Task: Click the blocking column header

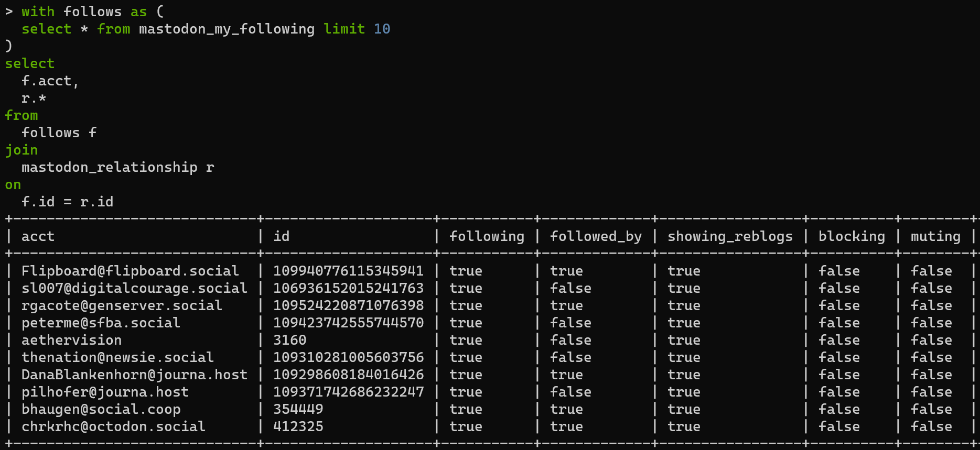Action: click(852, 237)
